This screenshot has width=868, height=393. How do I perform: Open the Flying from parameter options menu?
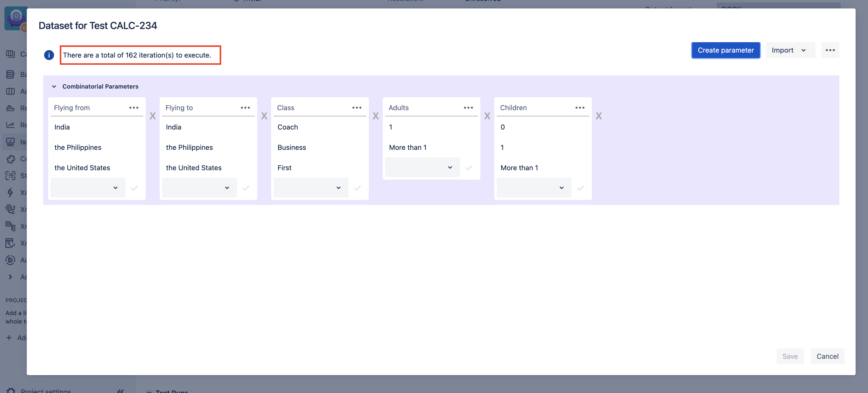[x=134, y=108]
